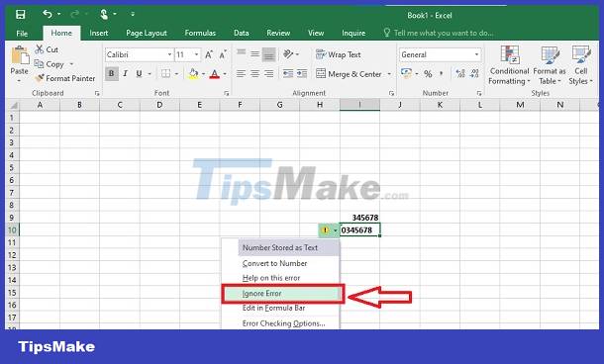Click the Cut scissors icon
Image resolution: width=604 pixels, height=364 pixels.
(x=39, y=49)
